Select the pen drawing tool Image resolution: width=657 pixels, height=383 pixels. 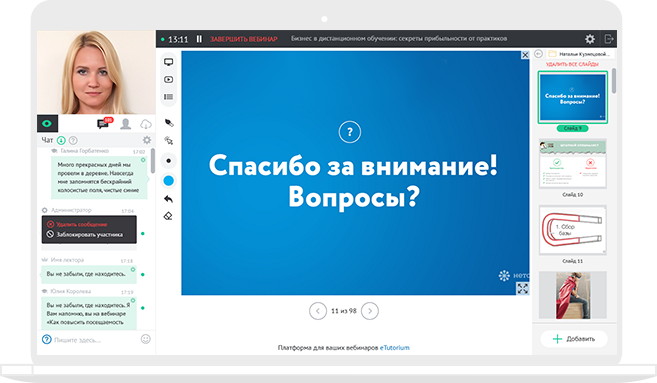click(169, 123)
